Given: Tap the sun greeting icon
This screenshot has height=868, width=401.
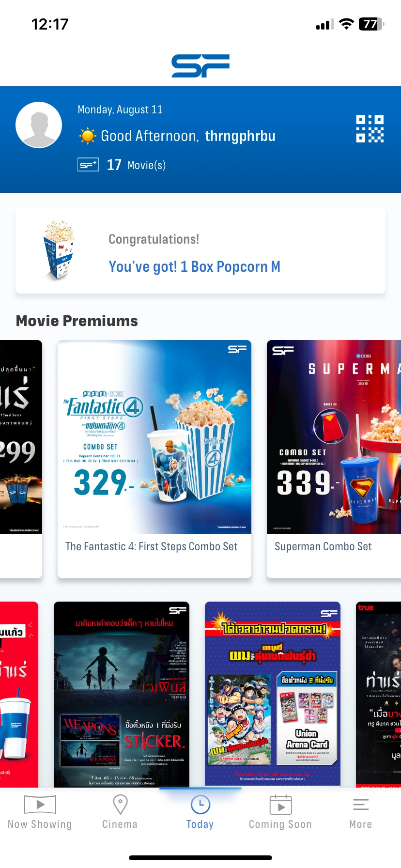Looking at the screenshot, I should (88, 136).
